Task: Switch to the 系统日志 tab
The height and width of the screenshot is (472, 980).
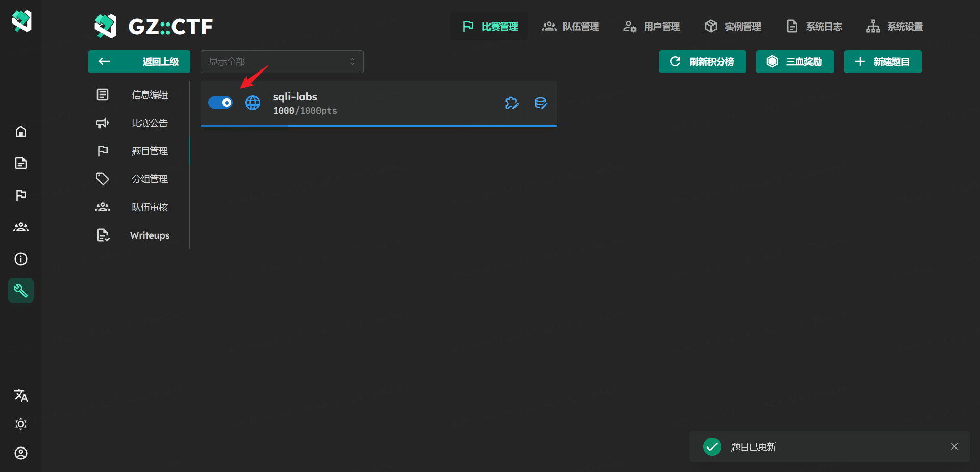Action: pos(814,27)
